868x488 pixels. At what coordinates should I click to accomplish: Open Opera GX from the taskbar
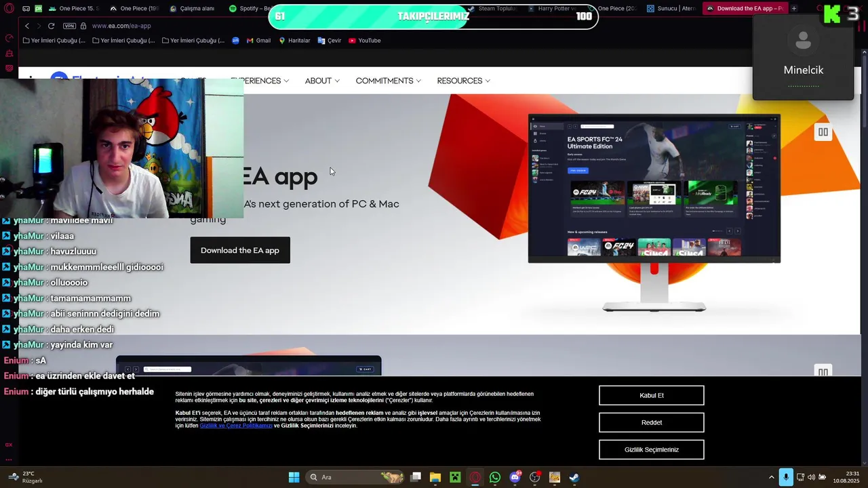coord(475,477)
